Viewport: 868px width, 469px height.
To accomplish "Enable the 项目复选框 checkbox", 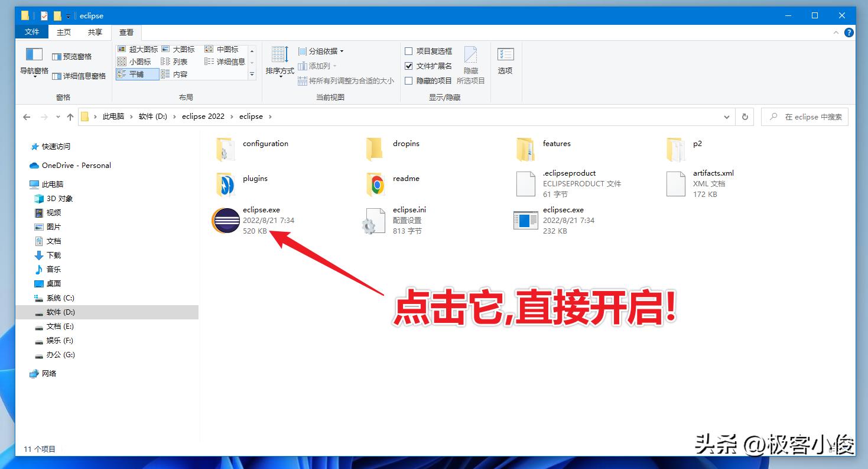I will pyautogui.click(x=409, y=51).
